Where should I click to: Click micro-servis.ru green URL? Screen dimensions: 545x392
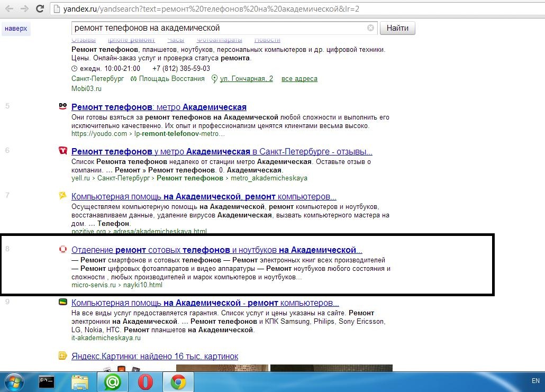(94, 285)
